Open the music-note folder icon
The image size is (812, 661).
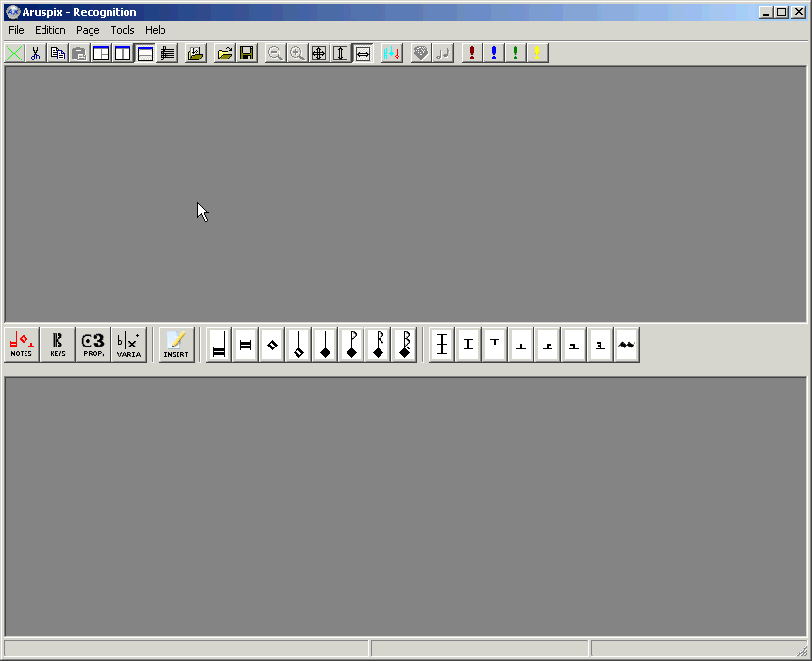tap(195, 54)
